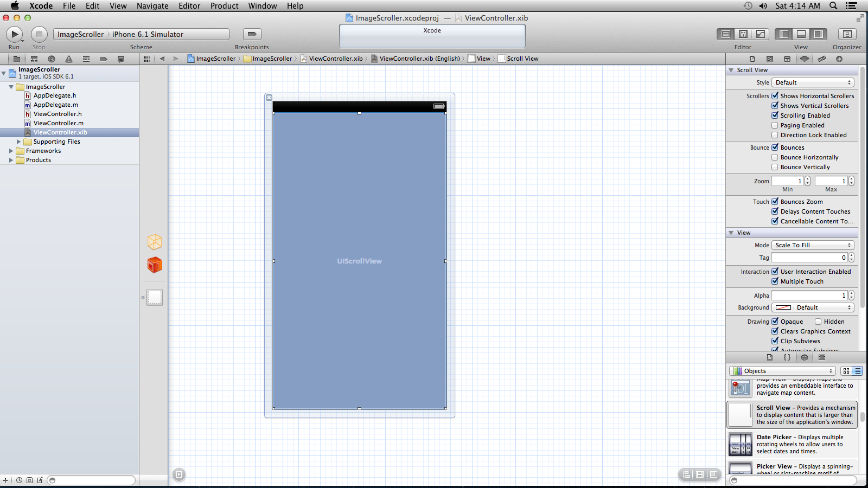Viewport: 868px width, 488px height.
Task: Enable Bounce Vertically checkbox
Action: click(x=775, y=167)
